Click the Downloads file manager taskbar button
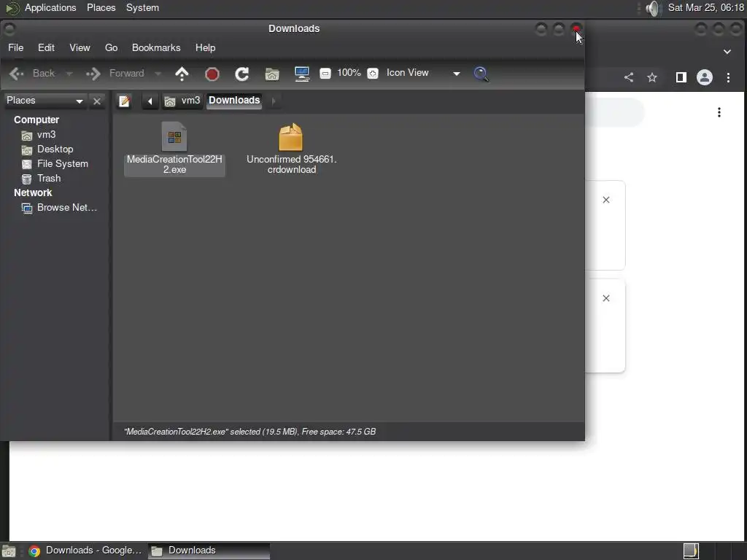This screenshot has width=747, height=560. [209, 551]
